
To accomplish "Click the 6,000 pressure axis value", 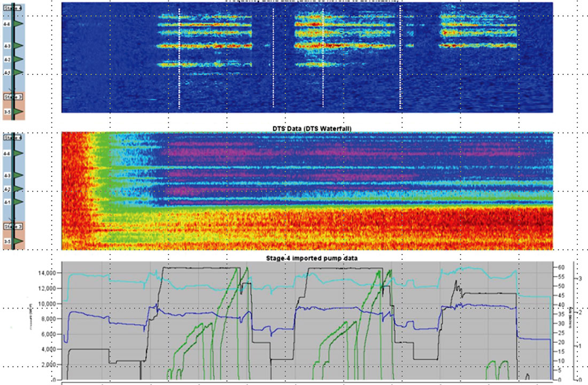I will pyautogui.click(x=48, y=334).
